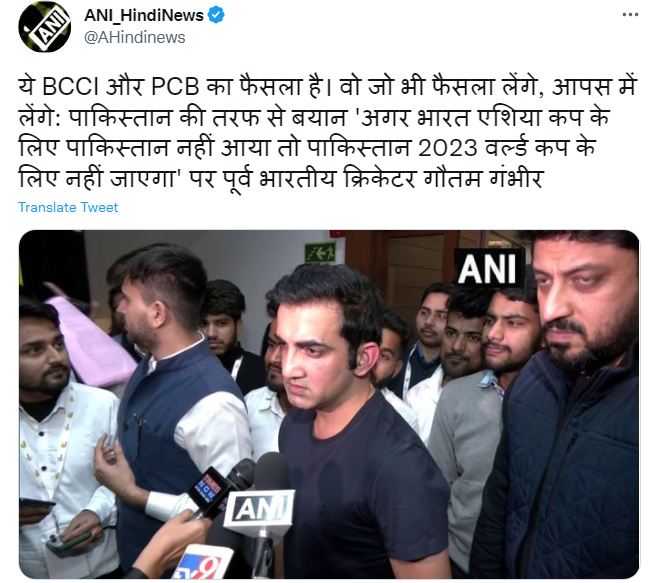Open the three-dot more options menu

coord(630,15)
